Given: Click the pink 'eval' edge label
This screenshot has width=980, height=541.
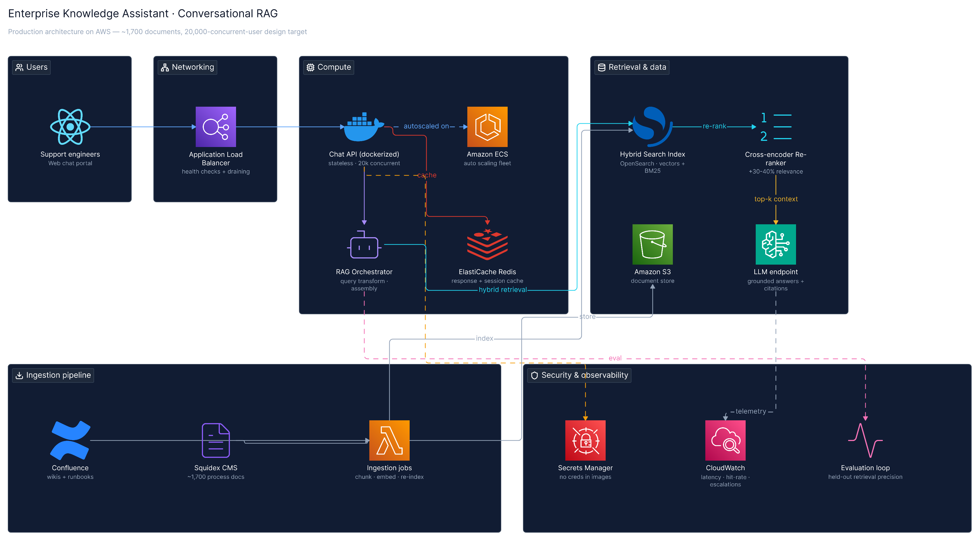Looking at the screenshot, I should click(x=615, y=358).
